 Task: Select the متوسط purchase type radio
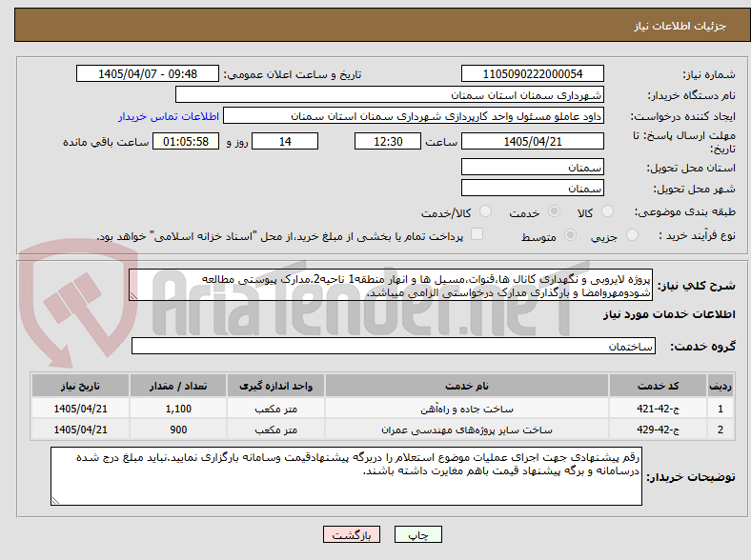pos(570,235)
